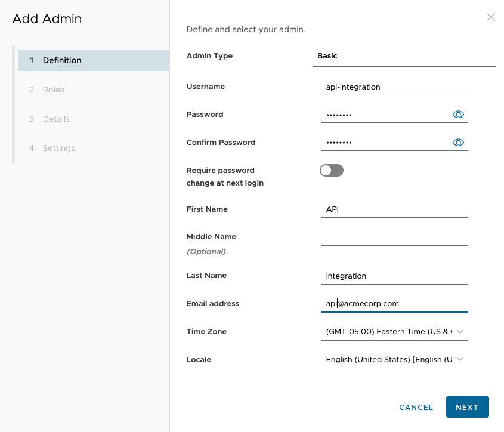
Task: Click the Confirm Password field
Action: tap(385, 143)
